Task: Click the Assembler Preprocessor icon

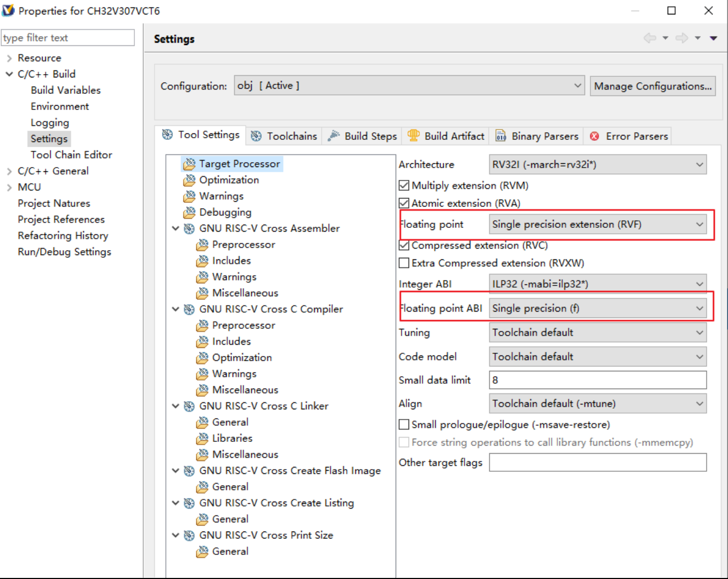Action: 202,245
